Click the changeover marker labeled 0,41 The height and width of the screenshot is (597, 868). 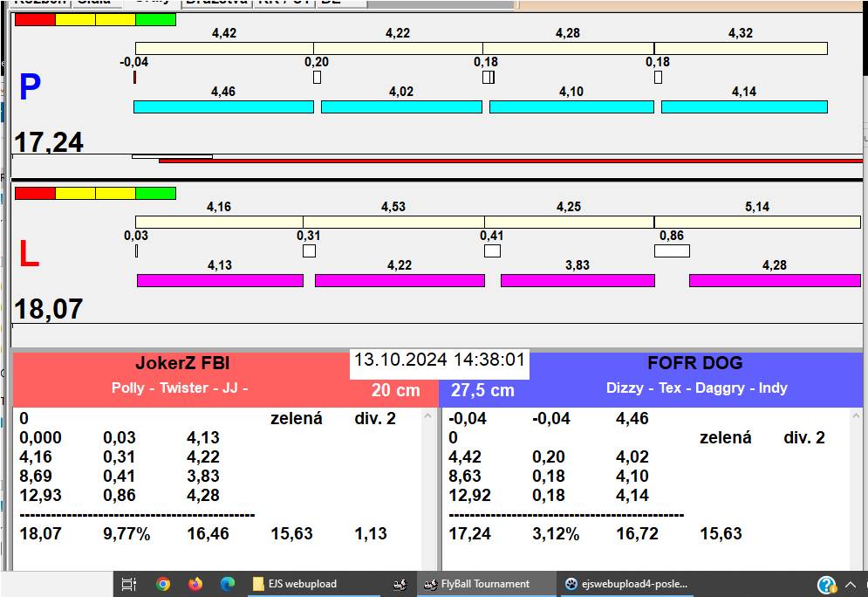pos(492,250)
